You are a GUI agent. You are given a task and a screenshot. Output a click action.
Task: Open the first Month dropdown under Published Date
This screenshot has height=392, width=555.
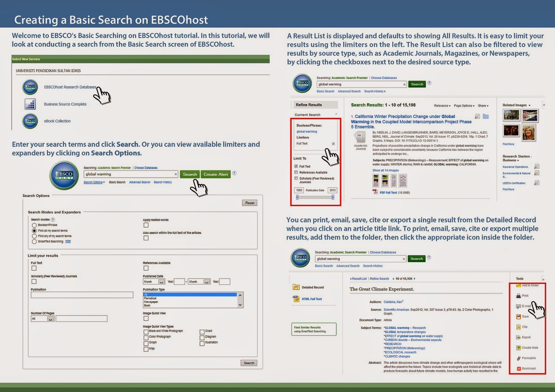[x=161, y=282]
